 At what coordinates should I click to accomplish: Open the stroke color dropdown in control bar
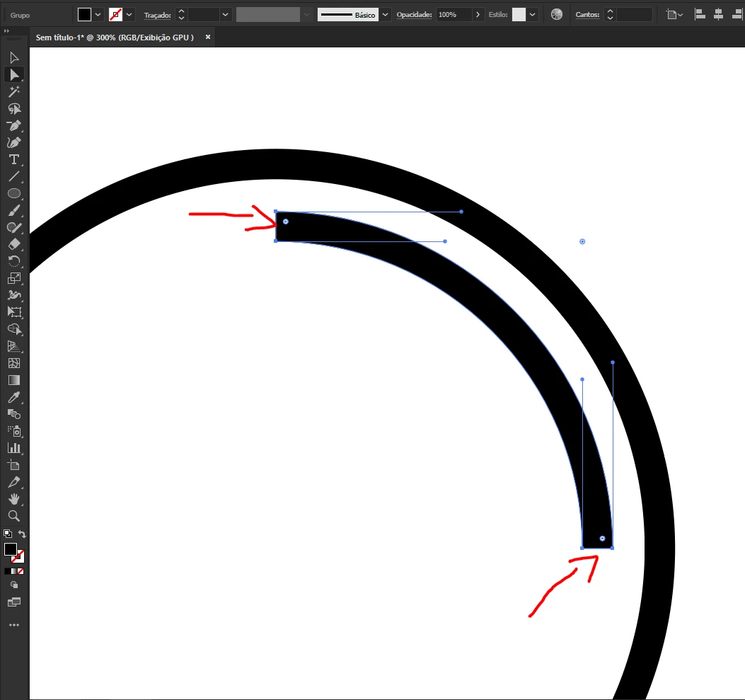(x=129, y=15)
